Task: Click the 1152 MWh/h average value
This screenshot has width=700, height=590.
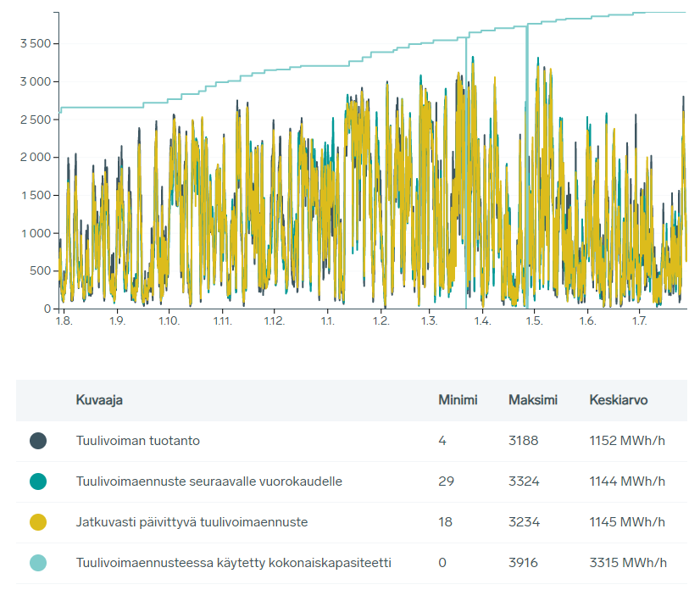Action: point(628,441)
